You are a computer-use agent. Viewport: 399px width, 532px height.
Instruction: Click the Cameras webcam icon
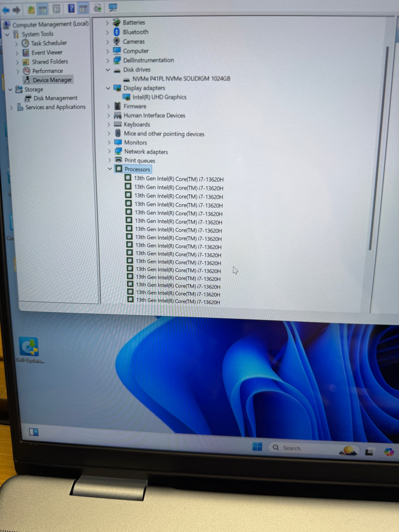tap(117, 41)
